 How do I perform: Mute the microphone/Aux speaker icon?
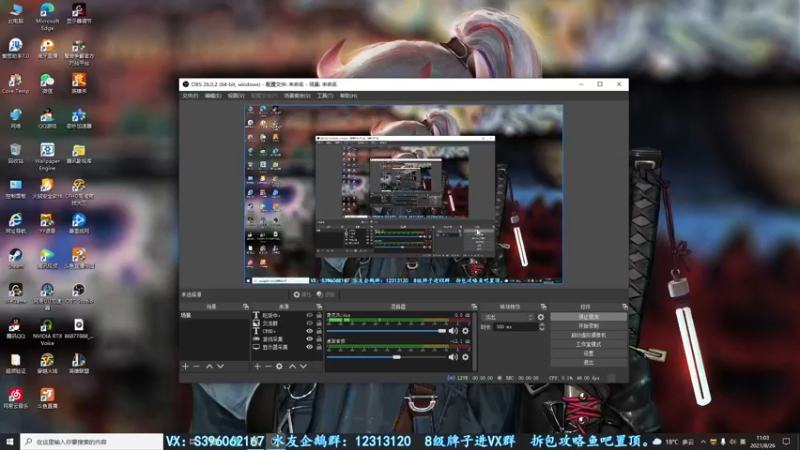tap(453, 331)
